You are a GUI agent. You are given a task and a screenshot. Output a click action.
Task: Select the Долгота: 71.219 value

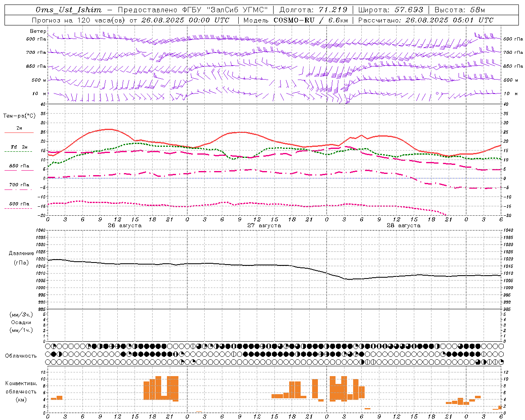click(x=313, y=10)
